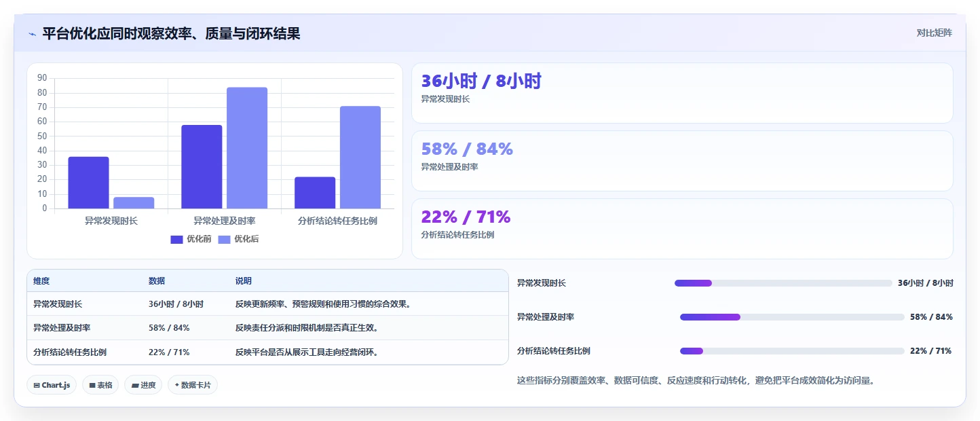The height and width of the screenshot is (421, 980).
Task: Click the 优化后 bar for 分析结论转任务比例
Action: [360, 158]
